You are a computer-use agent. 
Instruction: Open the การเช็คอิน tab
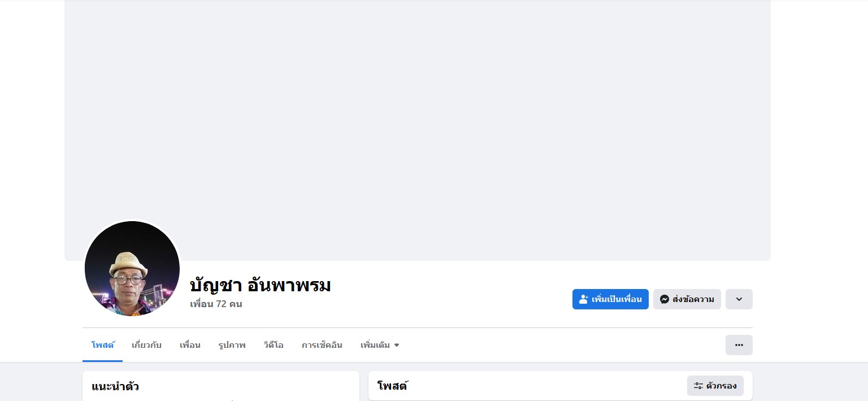click(x=322, y=345)
